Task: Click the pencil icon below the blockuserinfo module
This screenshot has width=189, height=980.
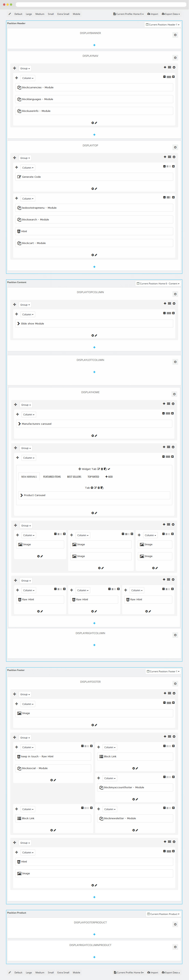Action: (96, 123)
